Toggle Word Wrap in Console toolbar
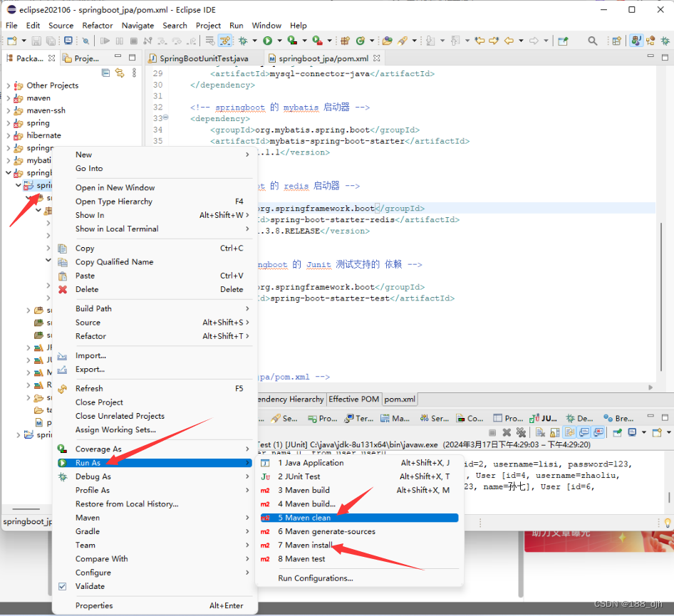Viewport: 674px width, 616px height. (569, 432)
